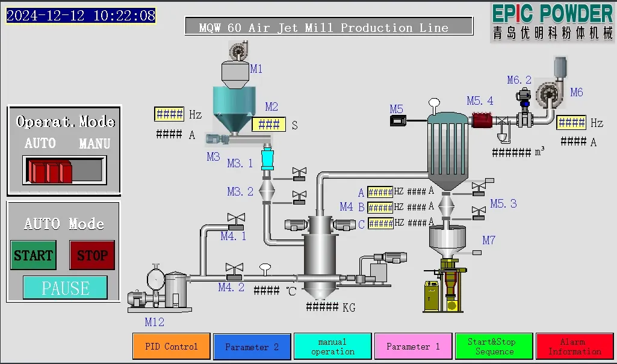Switch to the Parameter 1 screen

[413, 347]
